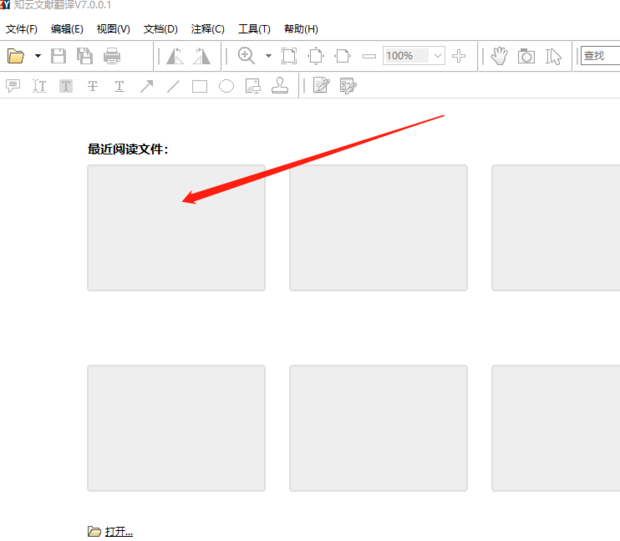Open the 注释(C) menu

tap(208, 29)
